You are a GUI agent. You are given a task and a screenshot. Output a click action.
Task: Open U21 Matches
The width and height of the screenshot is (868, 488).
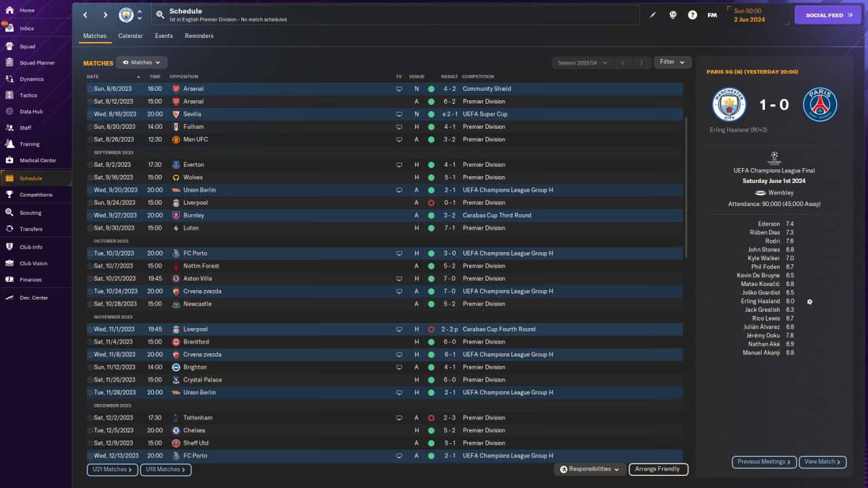(113, 469)
